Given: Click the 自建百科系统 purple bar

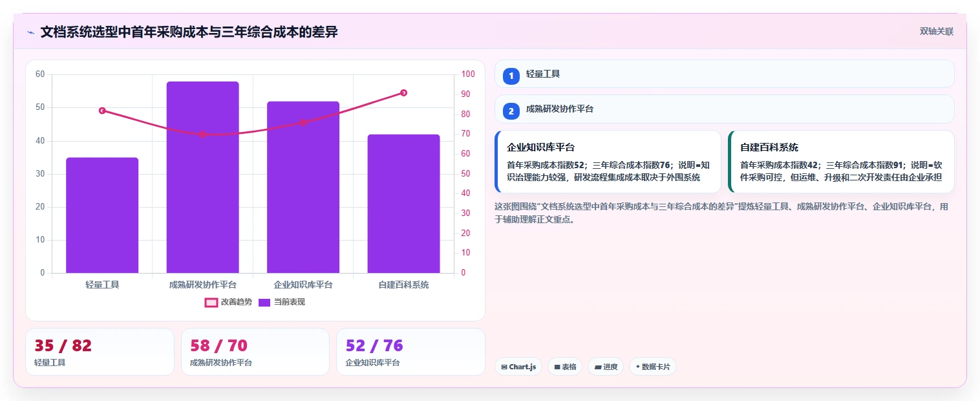Looking at the screenshot, I should pyautogui.click(x=403, y=204).
